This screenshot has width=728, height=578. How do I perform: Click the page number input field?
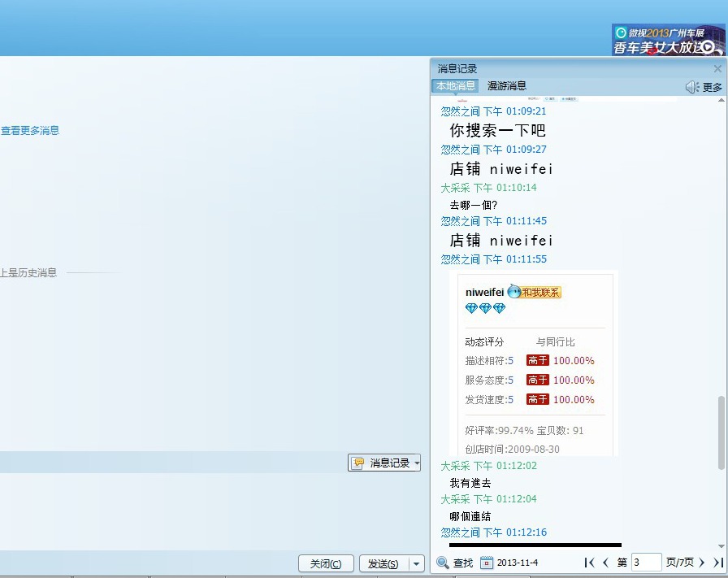647,563
